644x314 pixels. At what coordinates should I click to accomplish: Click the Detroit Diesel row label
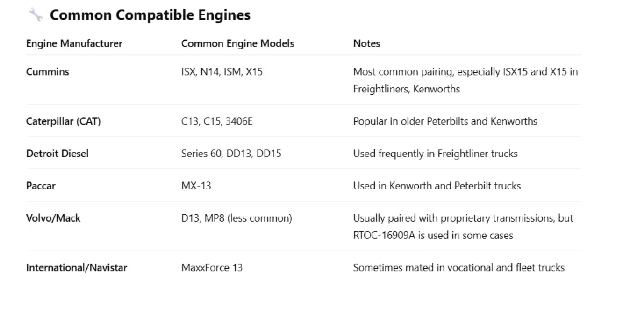pyautogui.click(x=57, y=153)
